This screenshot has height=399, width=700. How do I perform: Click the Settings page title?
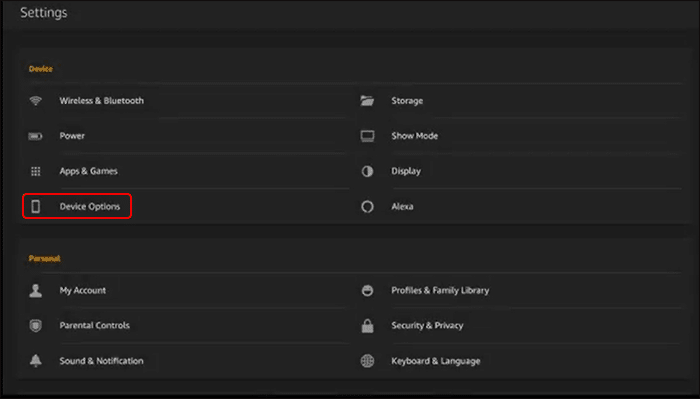(44, 13)
